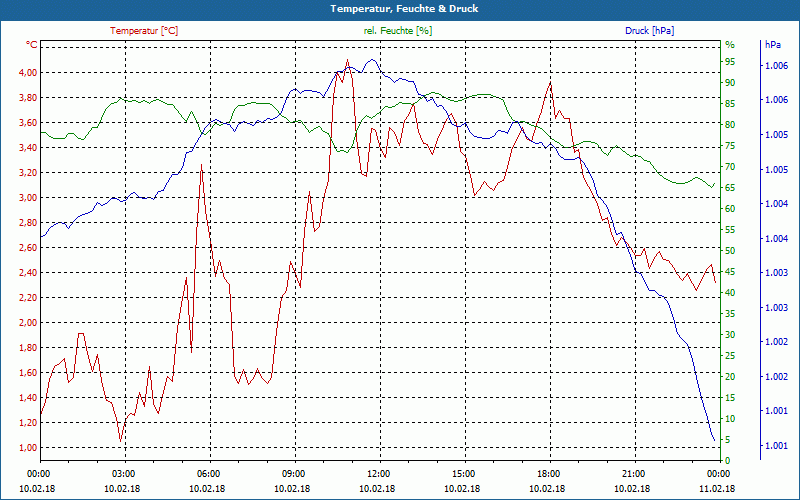
Task: Click the '3,20' temperature axis value
Action: 29,172
